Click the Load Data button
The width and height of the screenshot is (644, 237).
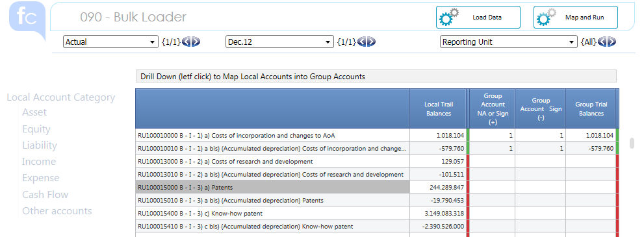[478, 18]
